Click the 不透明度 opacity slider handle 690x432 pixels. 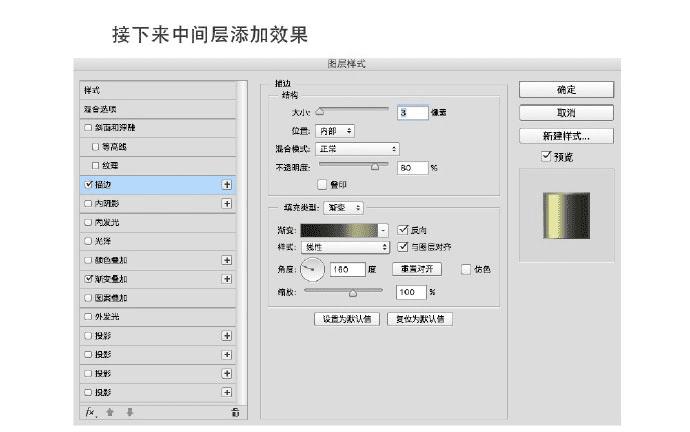click(x=375, y=167)
